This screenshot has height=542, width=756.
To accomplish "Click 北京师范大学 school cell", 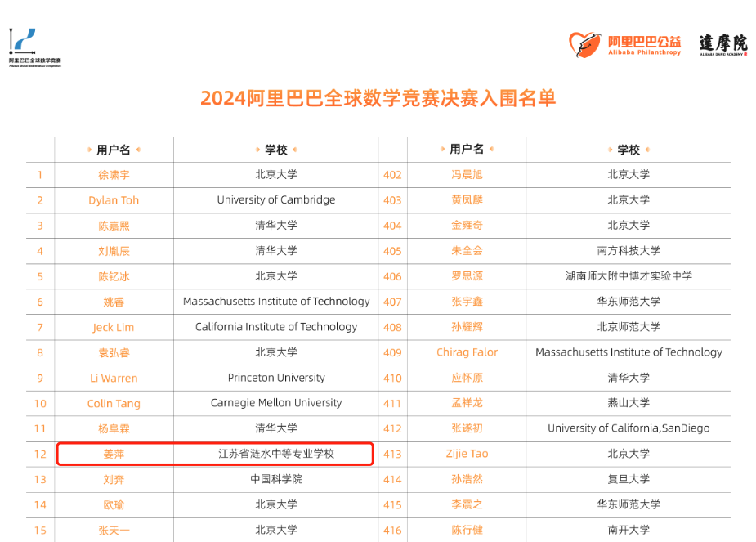I will tap(629, 327).
